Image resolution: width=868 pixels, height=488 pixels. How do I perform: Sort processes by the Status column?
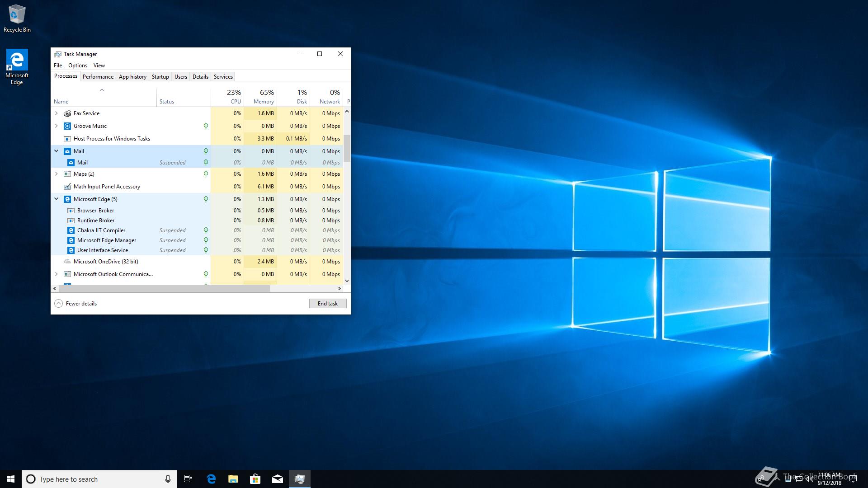pyautogui.click(x=184, y=97)
